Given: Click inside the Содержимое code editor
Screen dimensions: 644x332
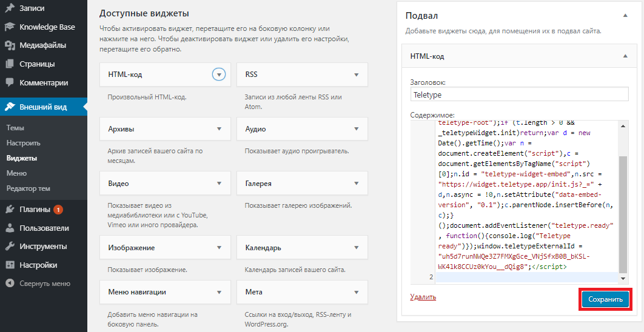Looking at the screenshot, I should [x=519, y=202].
